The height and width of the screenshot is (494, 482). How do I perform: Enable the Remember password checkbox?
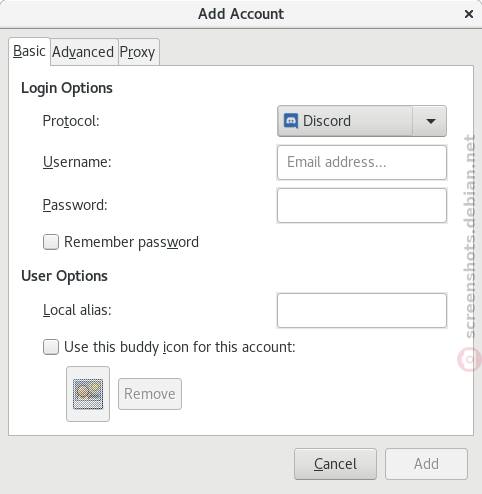tap(51, 242)
